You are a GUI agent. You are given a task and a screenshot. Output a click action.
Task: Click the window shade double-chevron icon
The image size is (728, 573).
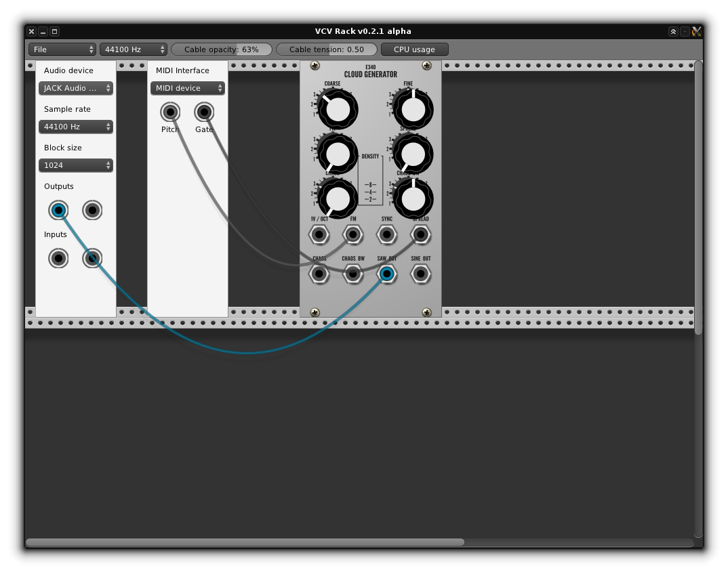point(673,32)
